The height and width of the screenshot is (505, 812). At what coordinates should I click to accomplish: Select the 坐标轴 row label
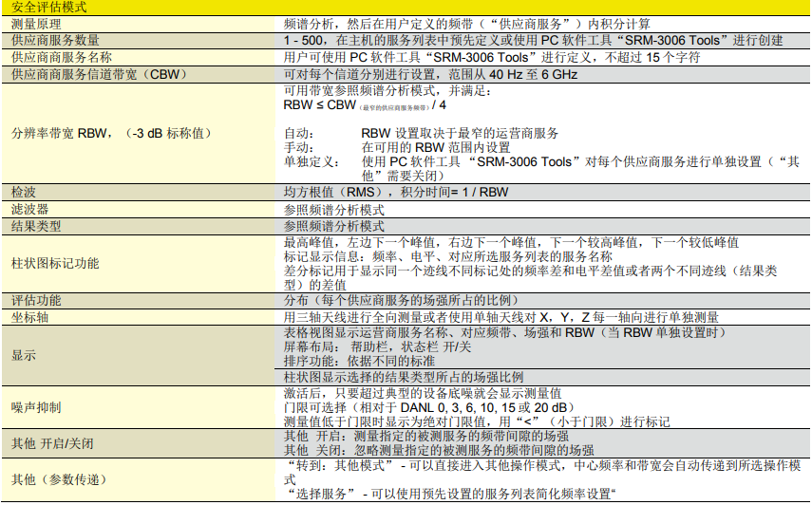tap(30, 317)
